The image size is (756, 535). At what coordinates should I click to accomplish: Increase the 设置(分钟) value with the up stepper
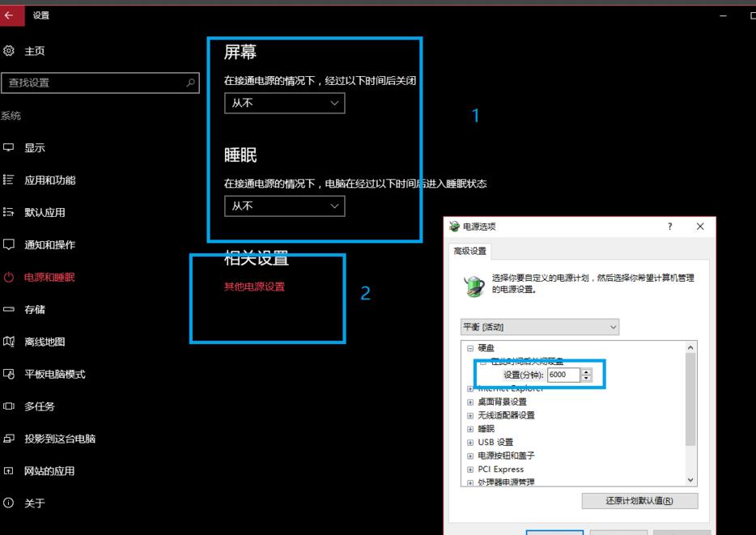[584, 371]
